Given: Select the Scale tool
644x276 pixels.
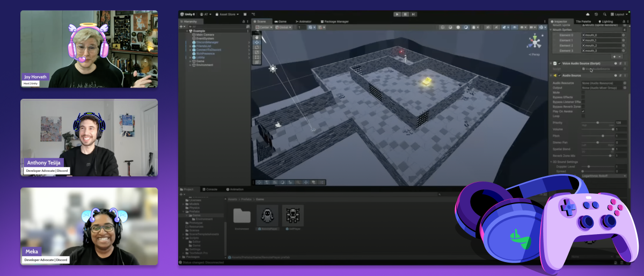Looking at the screenshot, I should coord(257,53).
